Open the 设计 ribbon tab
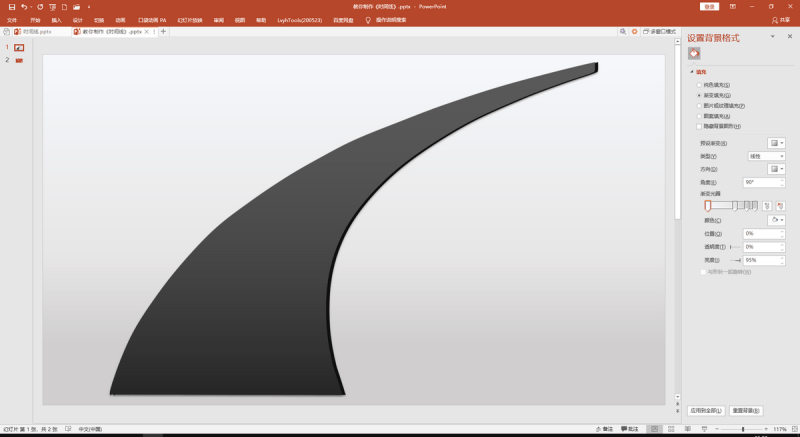The width and height of the screenshot is (800, 437). coord(77,19)
